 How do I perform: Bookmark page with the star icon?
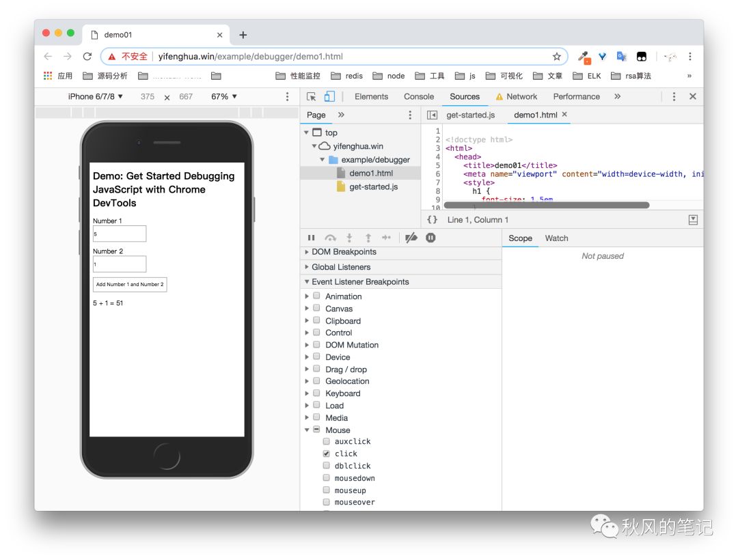[557, 57]
